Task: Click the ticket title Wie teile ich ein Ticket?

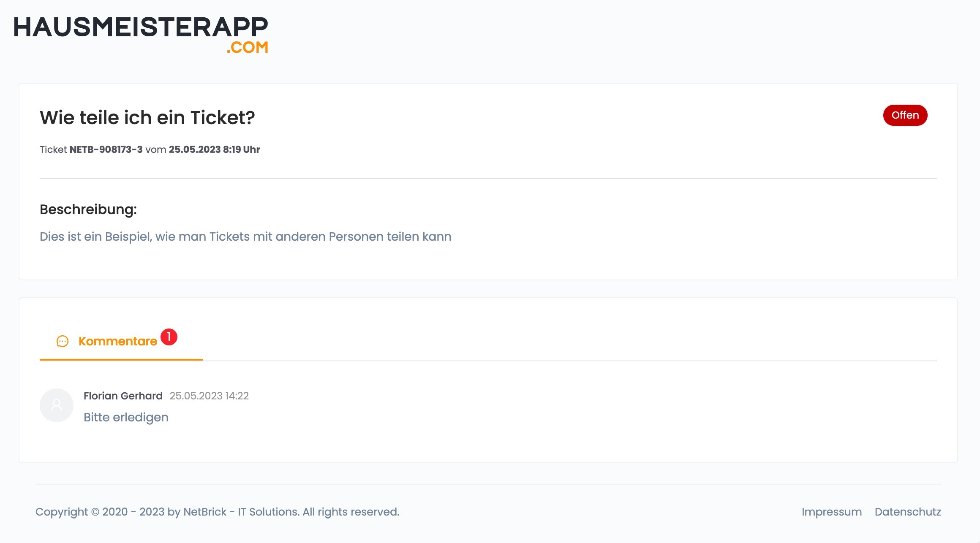Action: coord(147,117)
